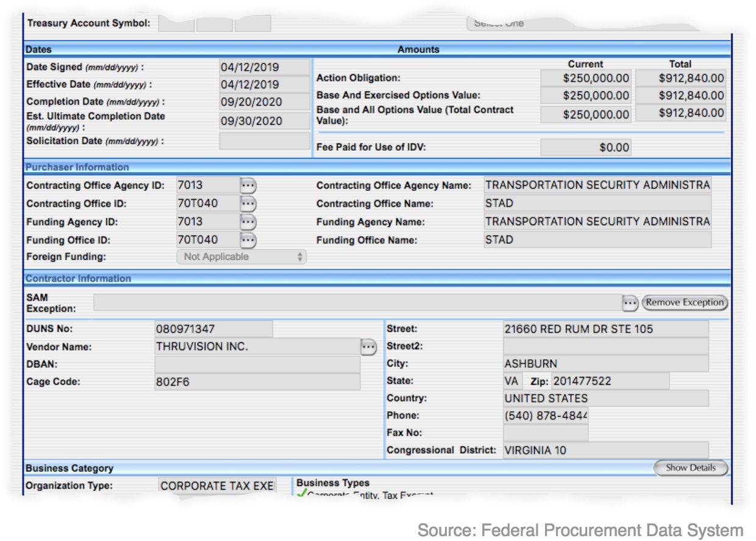Screen dimensions: 756x541
Task: Open lookup for Contracting Office Agency ID
Action: [248, 185]
